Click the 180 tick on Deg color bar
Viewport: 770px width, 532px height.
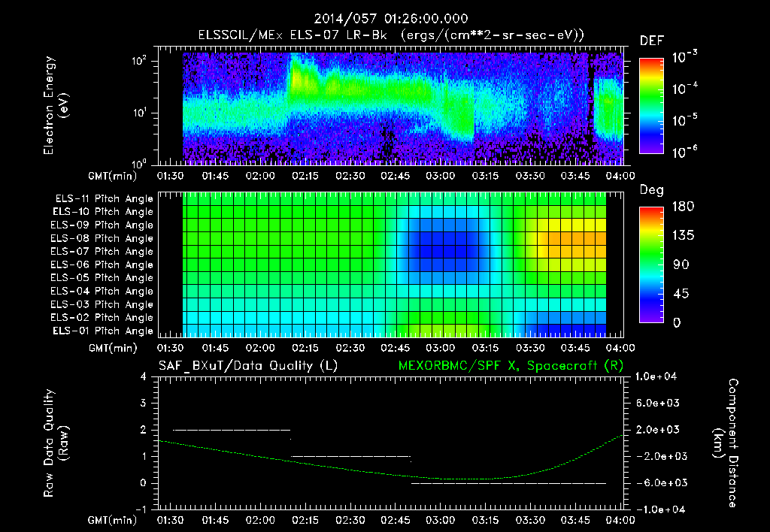pyautogui.click(x=684, y=207)
